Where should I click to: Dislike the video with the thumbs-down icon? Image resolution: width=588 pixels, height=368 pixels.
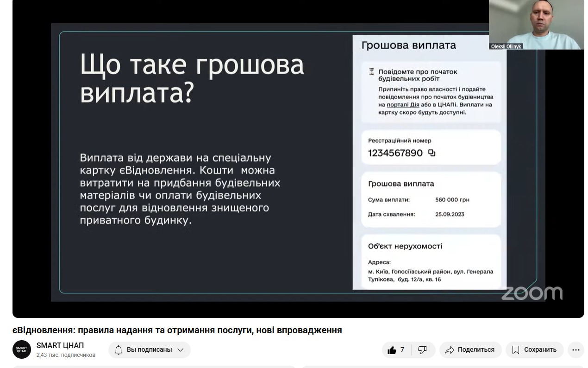pyautogui.click(x=422, y=350)
